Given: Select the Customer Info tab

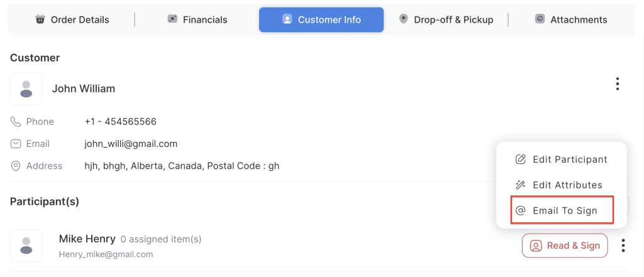Looking at the screenshot, I should tap(321, 19).
